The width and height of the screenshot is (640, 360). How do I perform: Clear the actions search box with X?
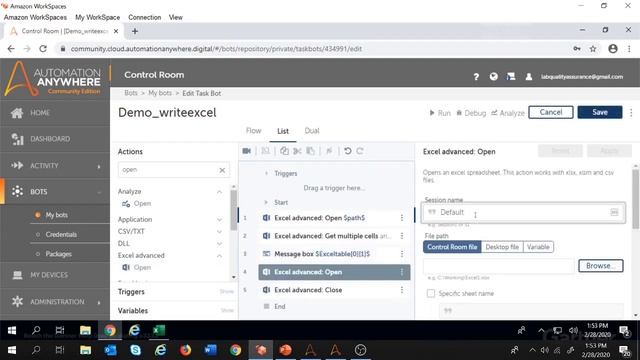[x=222, y=170]
